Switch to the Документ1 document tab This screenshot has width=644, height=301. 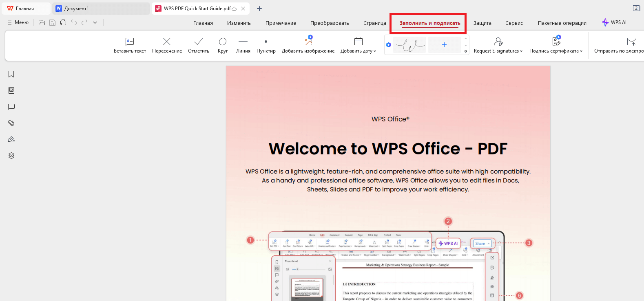101,9
